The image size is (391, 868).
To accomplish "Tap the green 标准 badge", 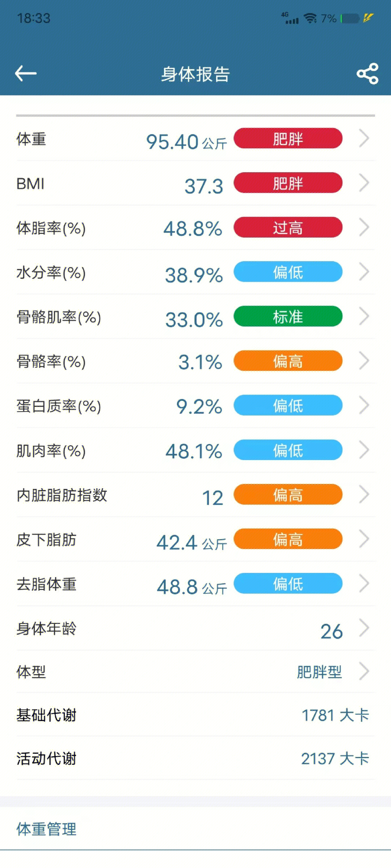I will [288, 316].
